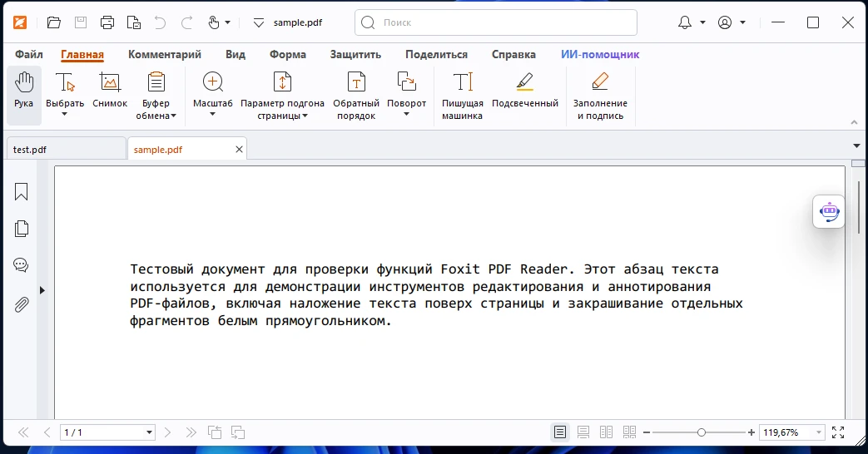The image size is (868, 454).
Task: Open Параметр подгона страницы options
Action: pos(282,95)
